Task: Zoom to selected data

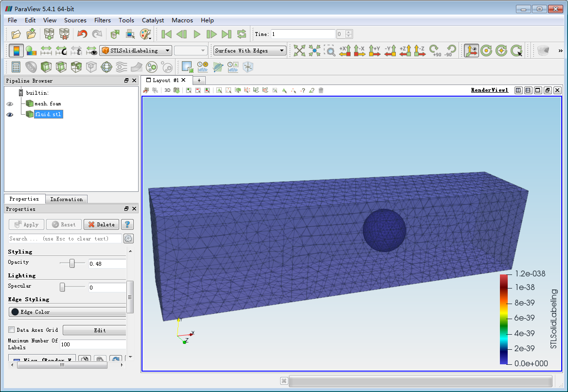Action: pos(315,51)
